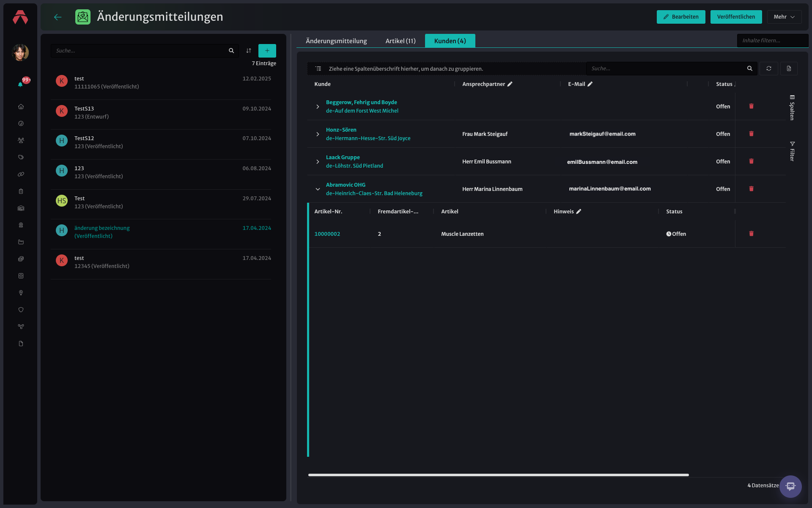Open the network nodes icon in sidebar

21,327
